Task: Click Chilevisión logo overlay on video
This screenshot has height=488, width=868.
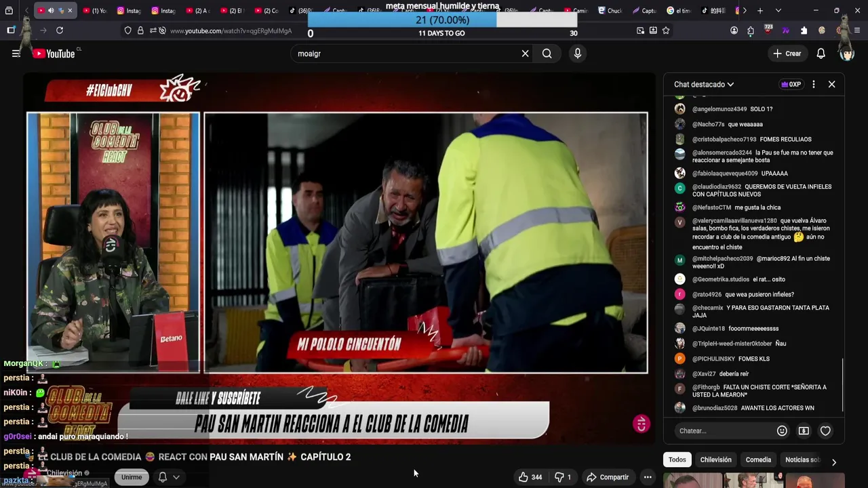Action: click(x=641, y=424)
